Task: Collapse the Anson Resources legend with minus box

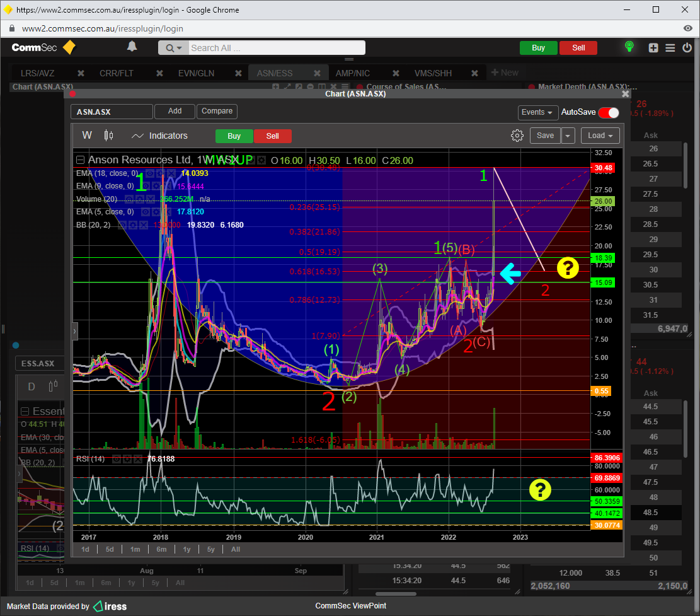Action: pos(81,160)
